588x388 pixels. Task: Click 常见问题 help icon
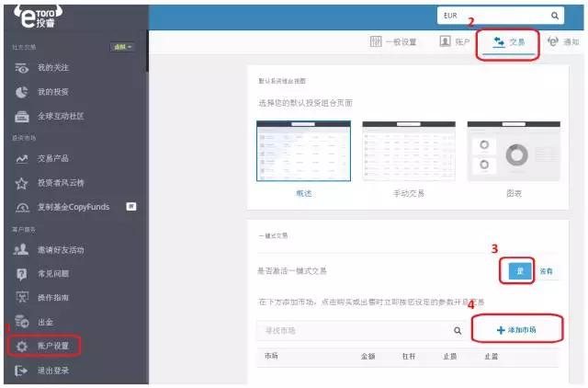pyautogui.click(x=22, y=274)
